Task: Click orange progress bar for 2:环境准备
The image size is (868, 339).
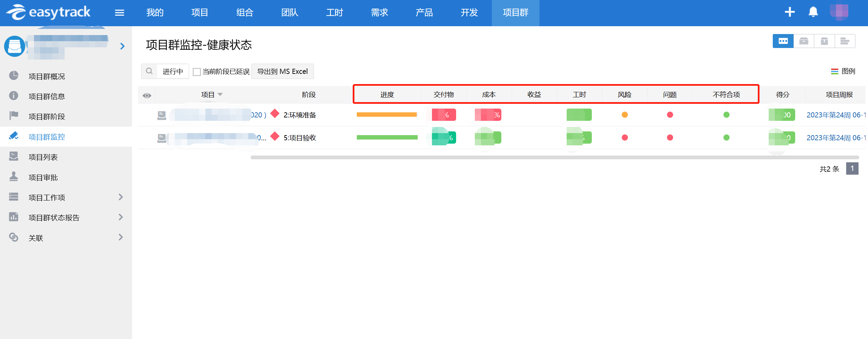Action: [387, 115]
